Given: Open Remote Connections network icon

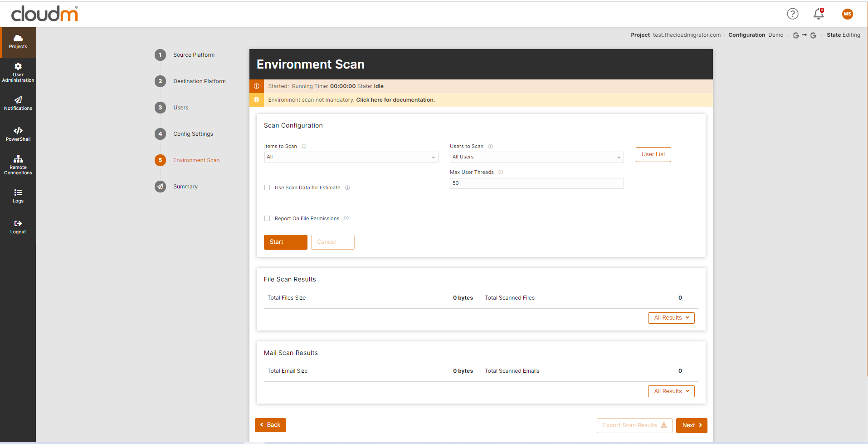Looking at the screenshot, I should tap(18, 159).
